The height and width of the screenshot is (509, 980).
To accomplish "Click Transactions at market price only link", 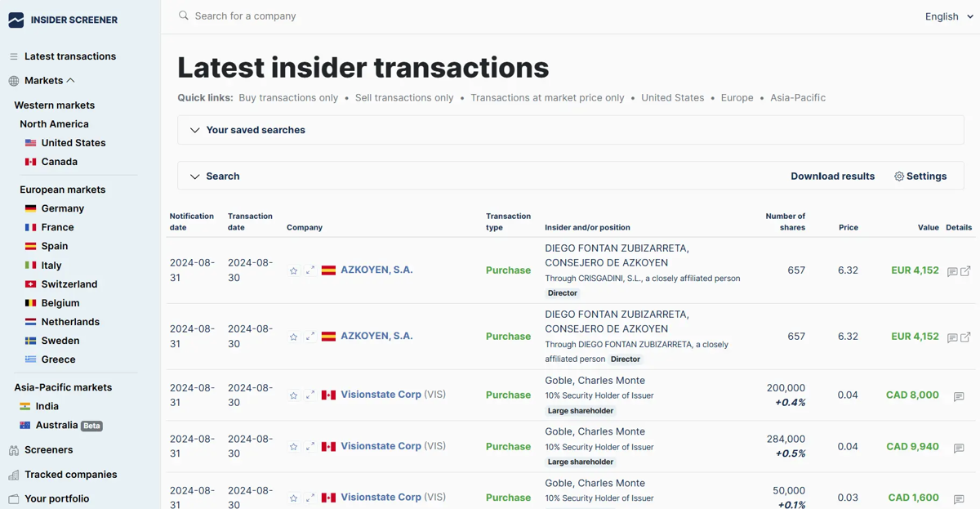I will click(x=547, y=97).
